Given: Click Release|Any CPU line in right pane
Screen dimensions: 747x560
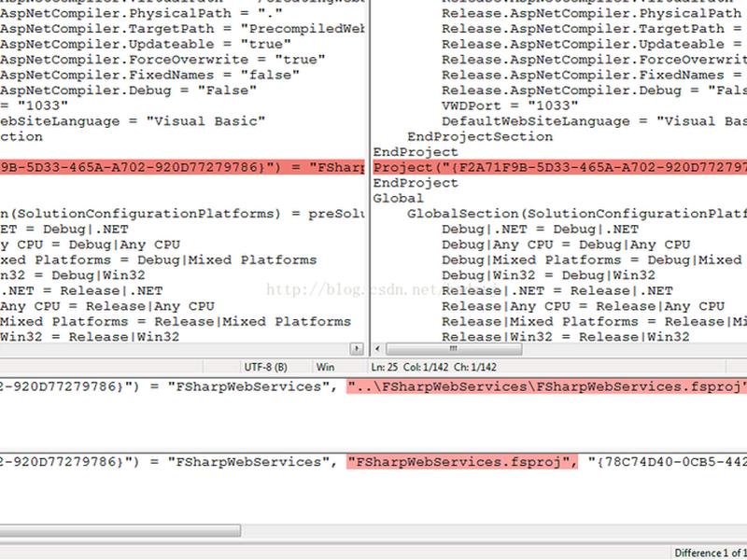Looking at the screenshot, I should click(x=583, y=306).
